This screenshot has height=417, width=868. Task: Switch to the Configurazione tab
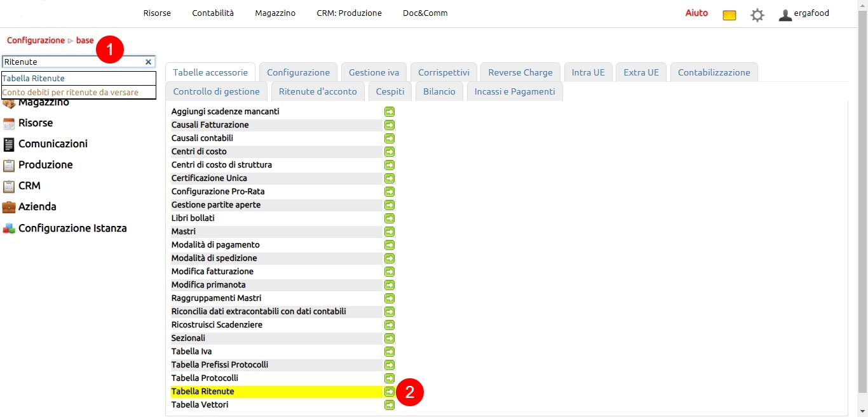(298, 72)
